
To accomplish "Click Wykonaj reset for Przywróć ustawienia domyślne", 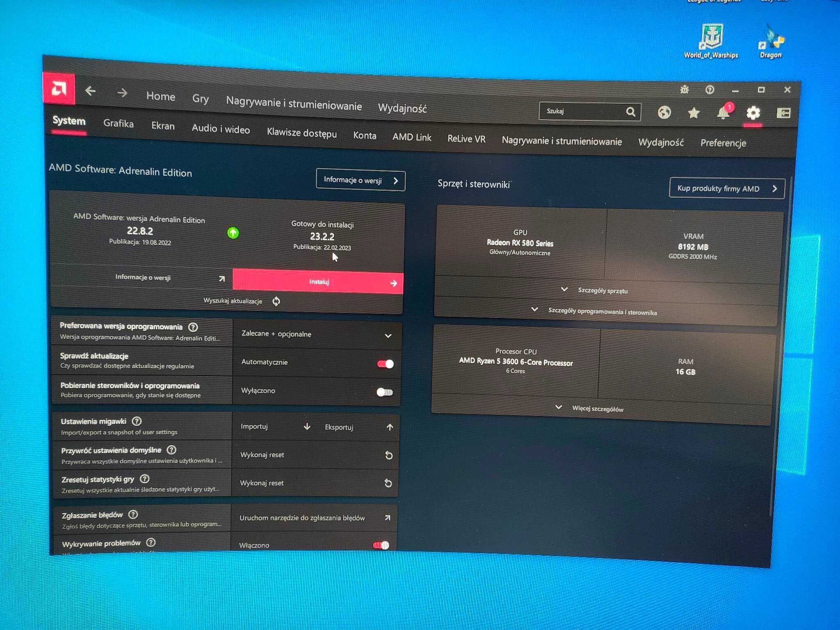I will [262, 454].
